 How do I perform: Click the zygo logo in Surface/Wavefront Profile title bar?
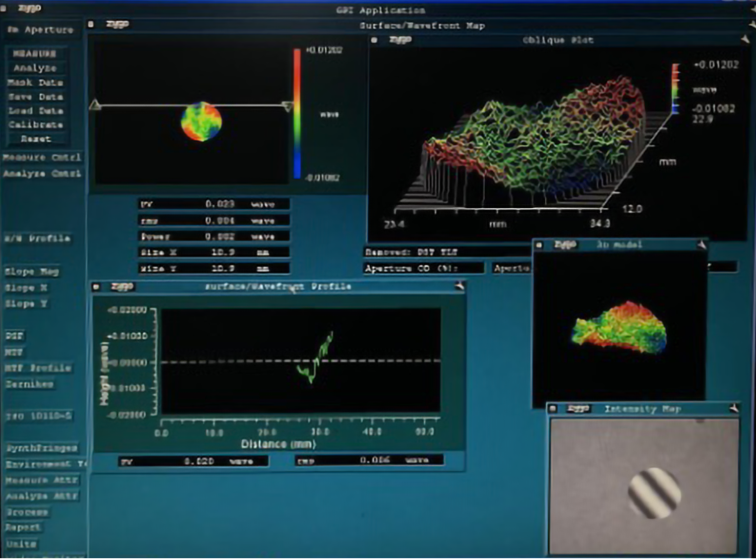[123, 286]
